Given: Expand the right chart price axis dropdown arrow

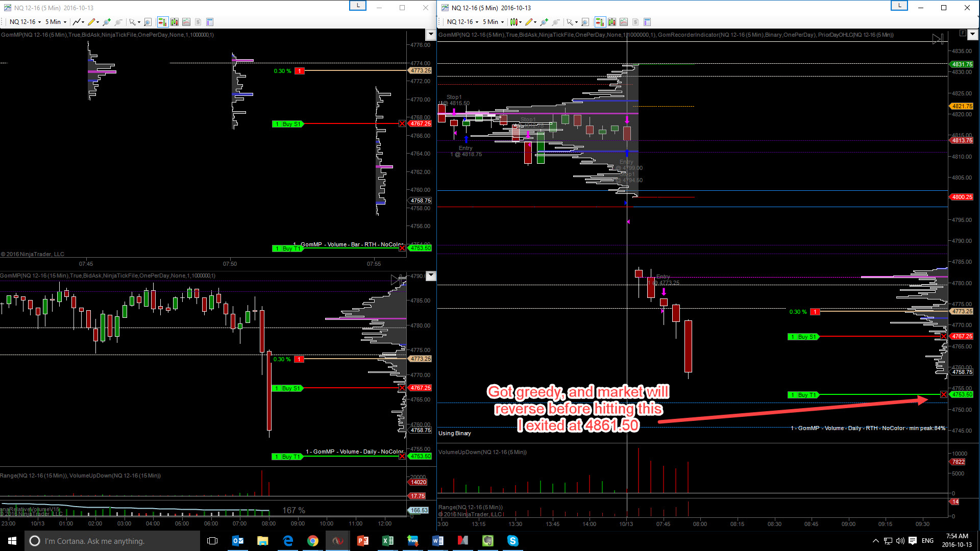Looking at the screenshot, I should pos(972,34).
